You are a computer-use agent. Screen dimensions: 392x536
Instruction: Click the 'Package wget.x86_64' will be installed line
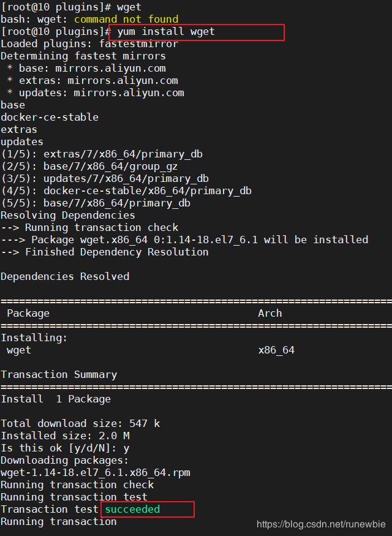point(184,240)
